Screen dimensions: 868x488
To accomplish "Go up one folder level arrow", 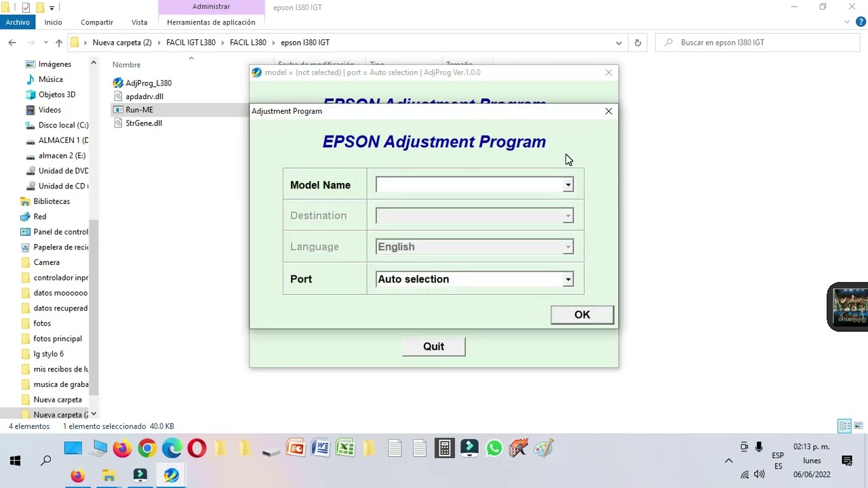I will point(59,43).
